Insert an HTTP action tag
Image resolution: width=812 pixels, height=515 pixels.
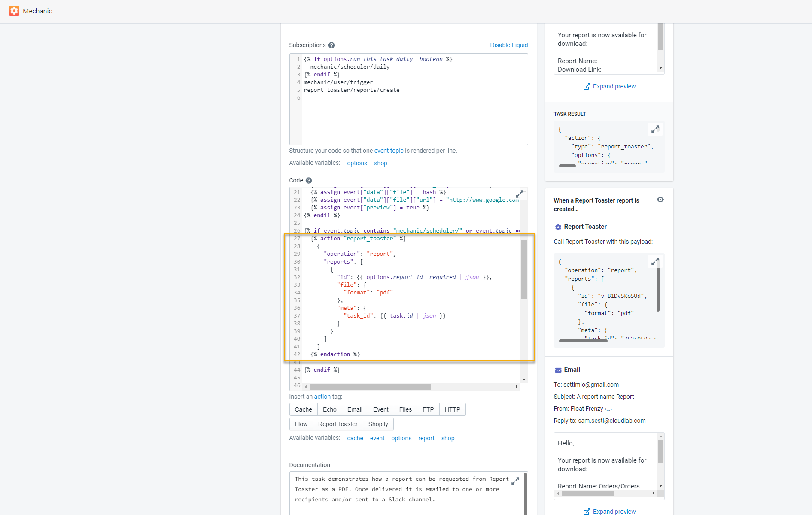tap(452, 409)
